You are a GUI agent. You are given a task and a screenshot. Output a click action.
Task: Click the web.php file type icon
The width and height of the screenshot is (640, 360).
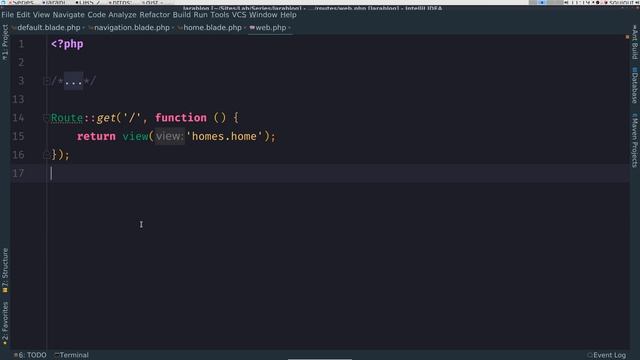click(252, 28)
